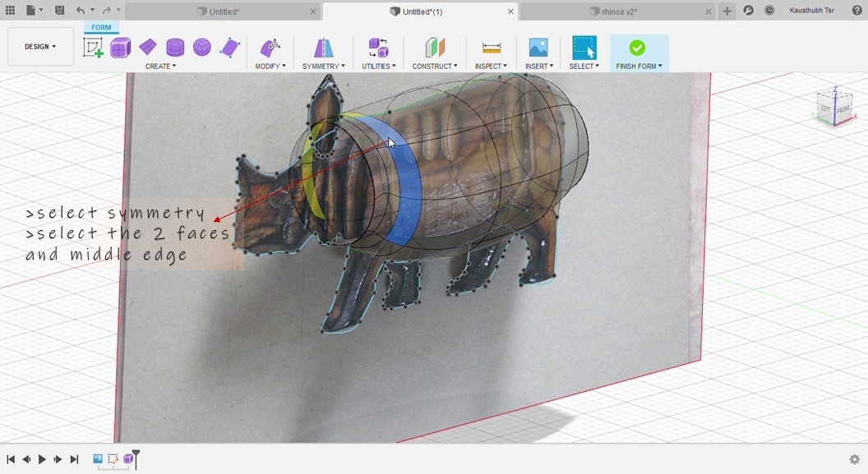Expand the INSERT menu
The width and height of the screenshot is (868, 474).
click(x=538, y=66)
